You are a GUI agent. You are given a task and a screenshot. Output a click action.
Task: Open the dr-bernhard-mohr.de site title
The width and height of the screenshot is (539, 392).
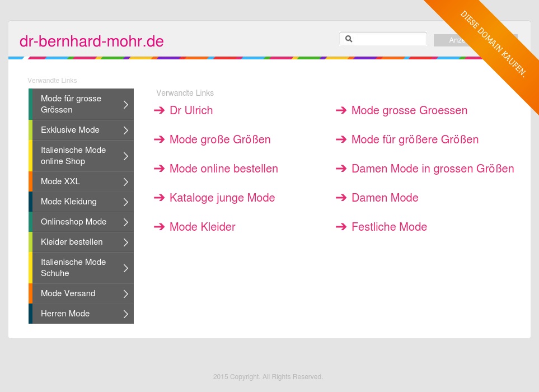(x=92, y=41)
